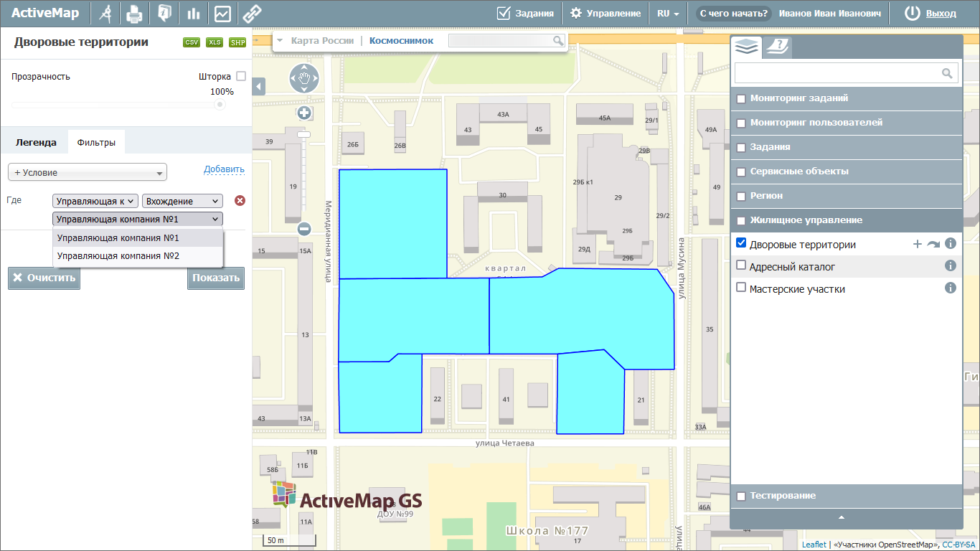Open info for Адресный каталог layer
This screenshot has width=980, height=551.
951,266
